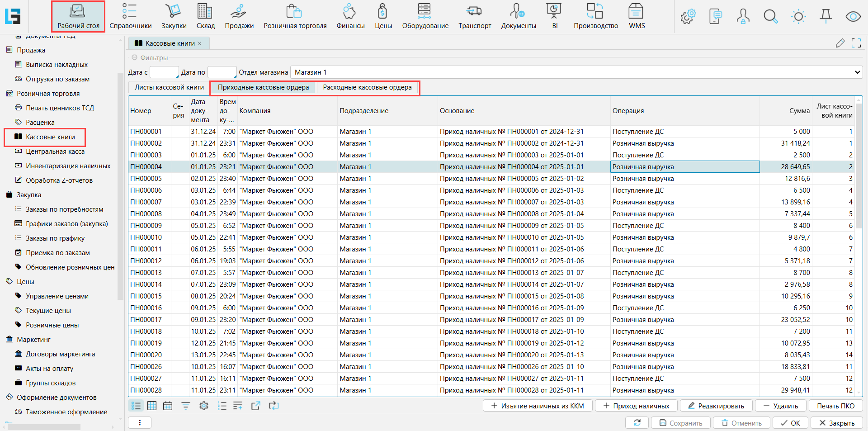Collapse the Фильтры section
The width and height of the screenshot is (868, 431).
point(134,58)
